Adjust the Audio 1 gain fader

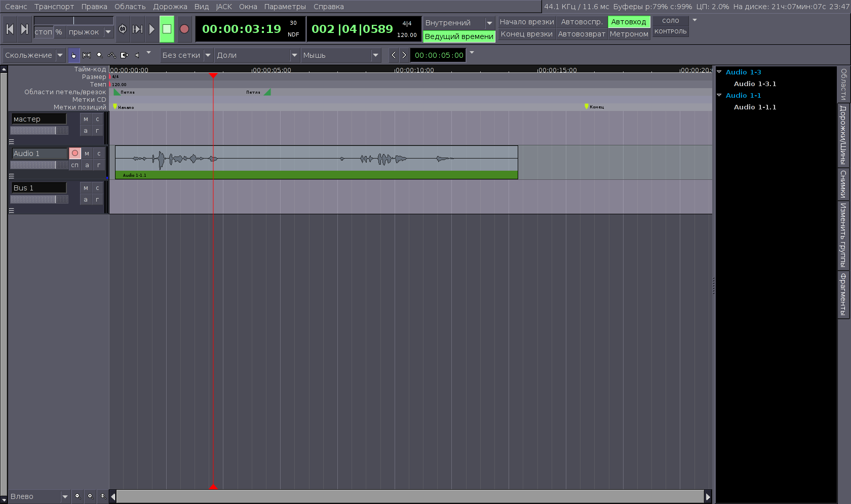click(x=40, y=165)
